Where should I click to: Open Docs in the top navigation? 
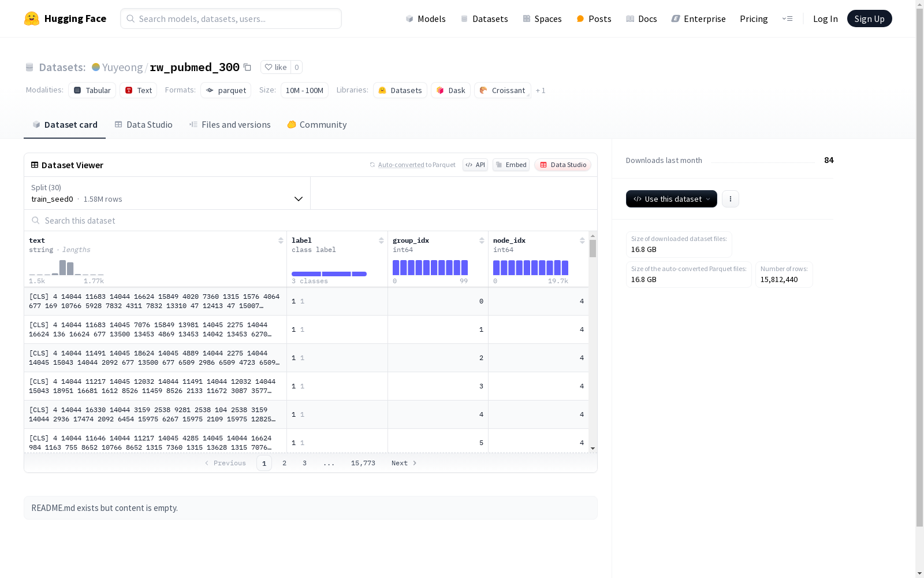642,18
